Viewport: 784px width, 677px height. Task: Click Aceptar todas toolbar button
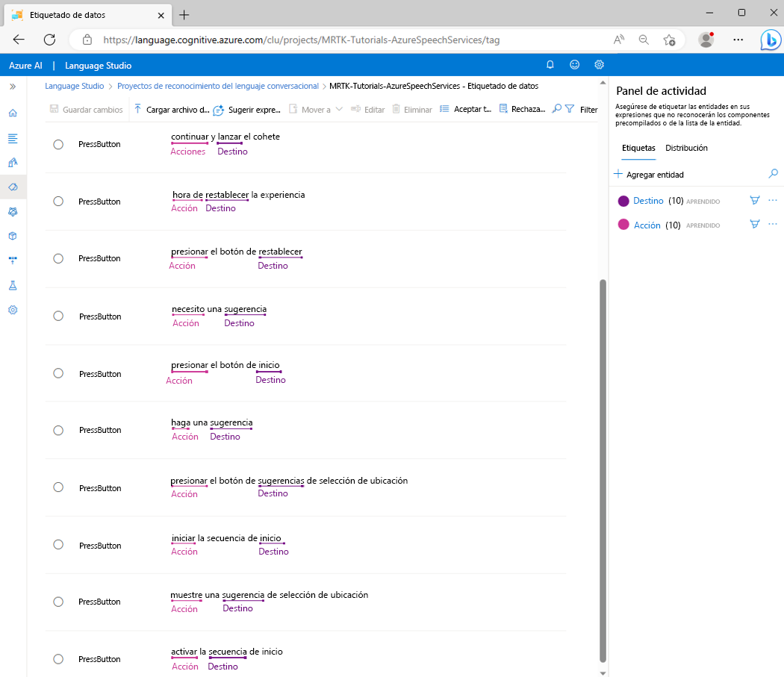coord(465,109)
